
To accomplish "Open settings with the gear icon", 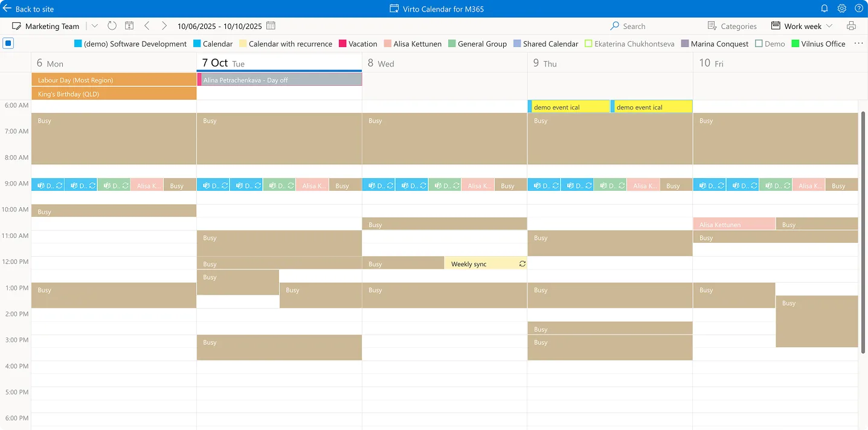I will click(x=841, y=8).
